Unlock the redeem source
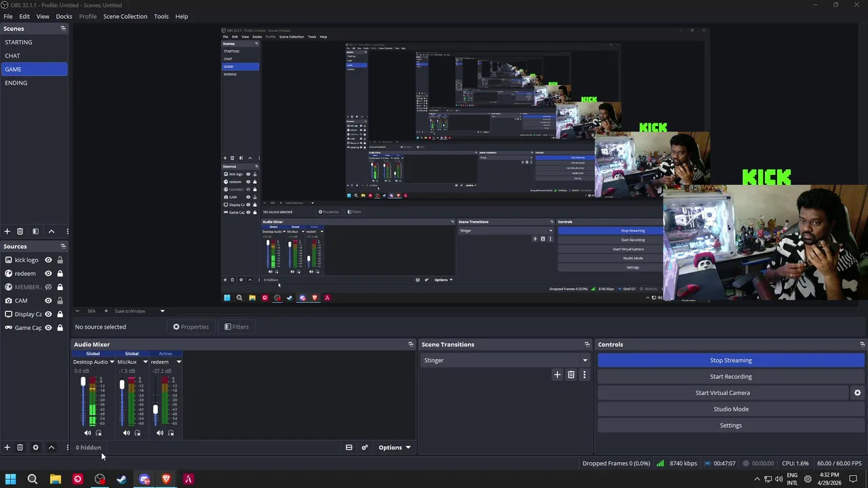Image resolution: width=868 pixels, height=488 pixels. pyautogui.click(x=60, y=273)
